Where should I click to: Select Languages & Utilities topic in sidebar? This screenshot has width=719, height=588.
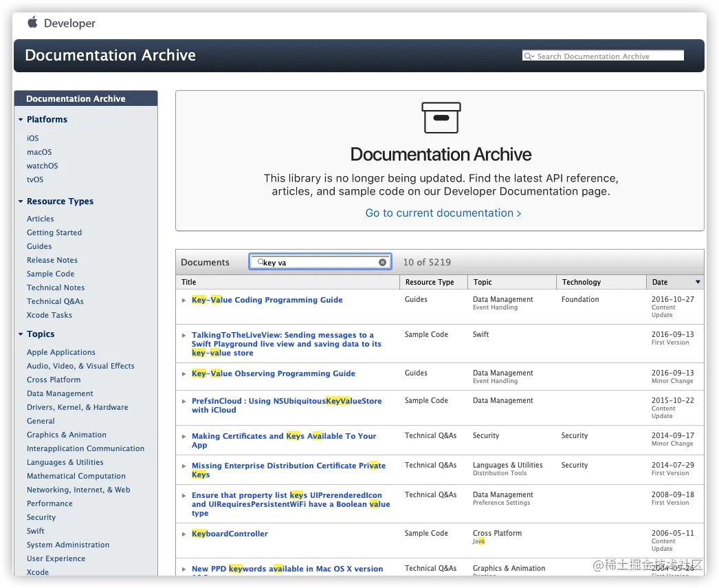[65, 462]
